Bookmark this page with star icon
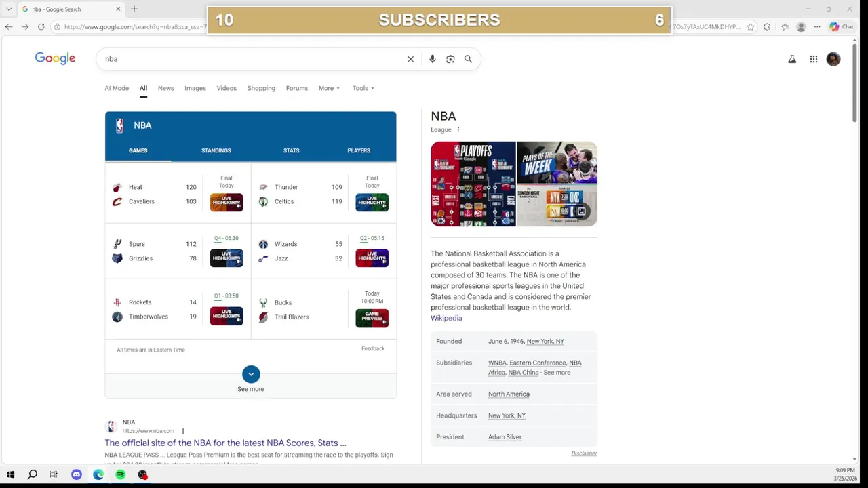868x488 pixels. (750, 27)
